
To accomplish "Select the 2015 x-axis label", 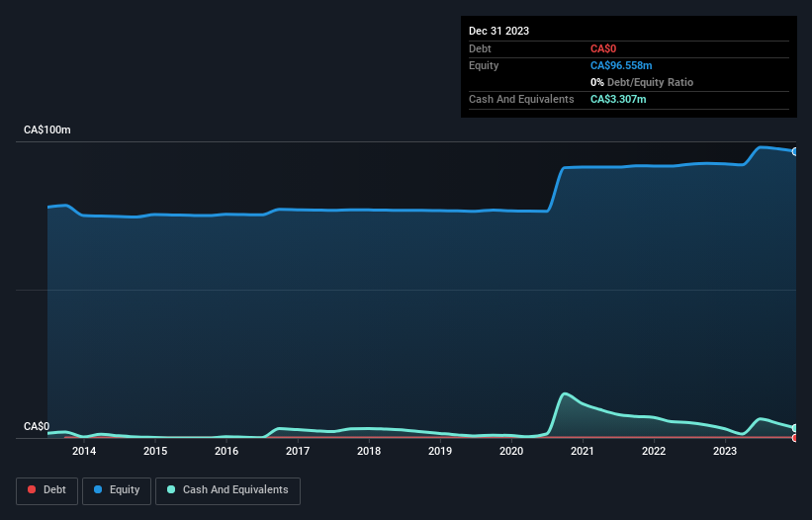I will (155, 451).
